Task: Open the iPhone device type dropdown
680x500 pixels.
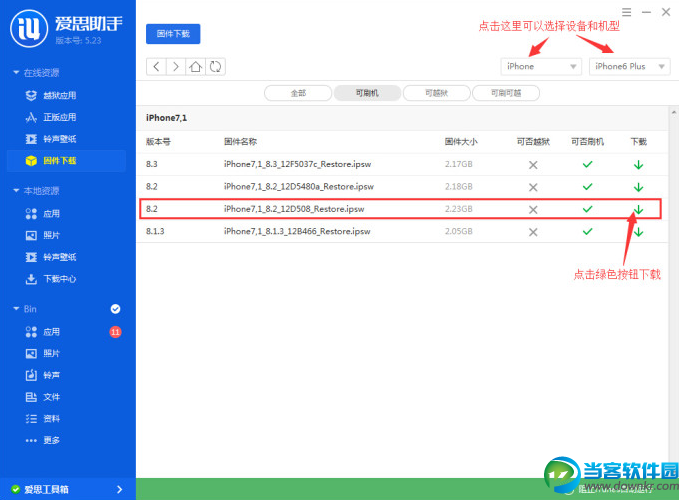Action: pos(541,66)
